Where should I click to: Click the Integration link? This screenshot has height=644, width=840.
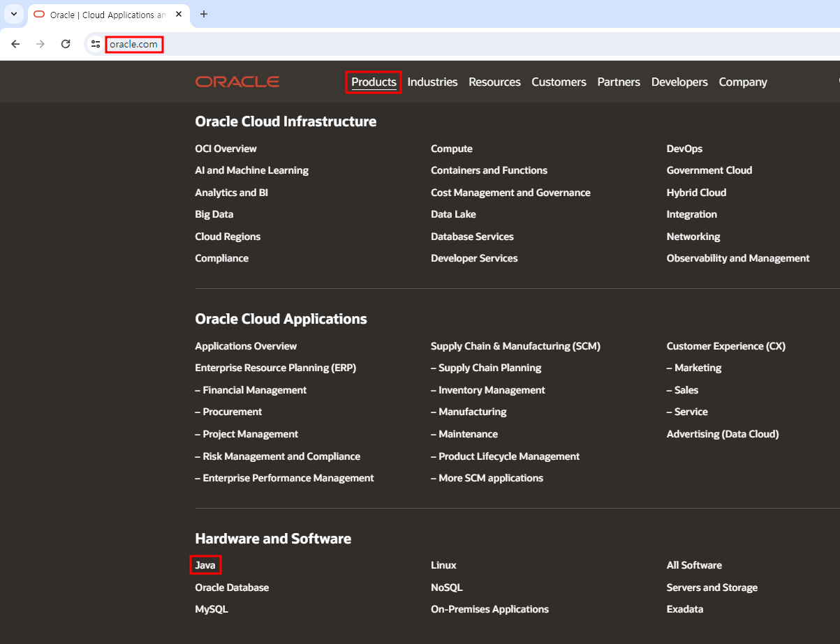pyautogui.click(x=691, y=214)
